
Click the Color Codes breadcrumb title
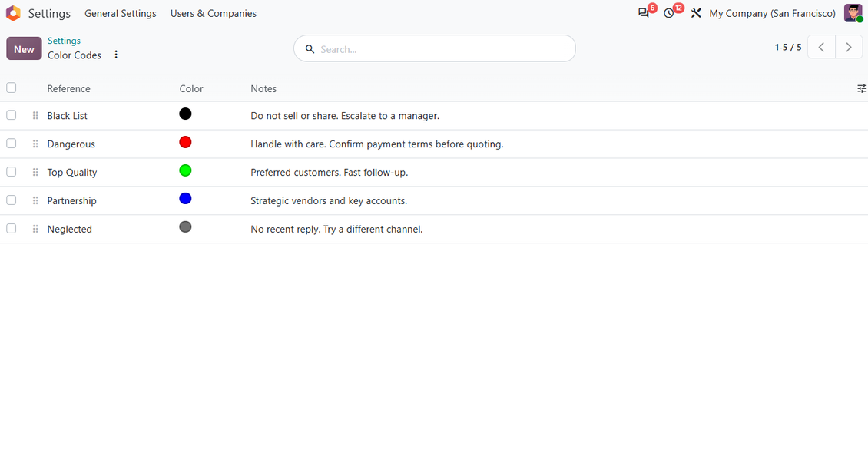75,55
